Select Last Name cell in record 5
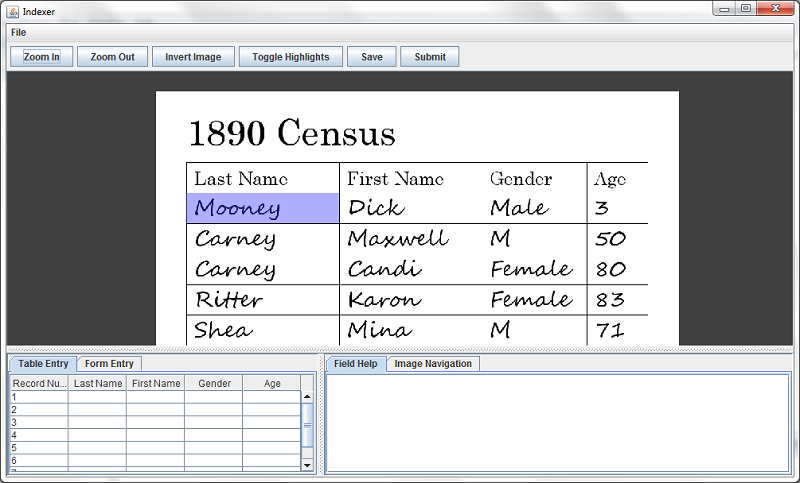This screenshot has height=483, width=800. [97, 448]
